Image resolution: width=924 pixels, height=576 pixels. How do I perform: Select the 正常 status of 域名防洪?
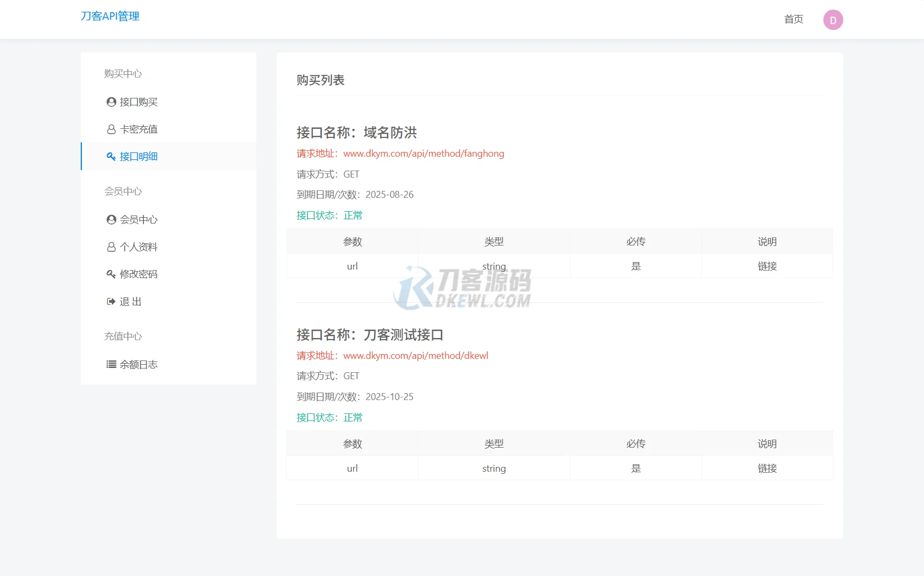(x=353, y=215)
